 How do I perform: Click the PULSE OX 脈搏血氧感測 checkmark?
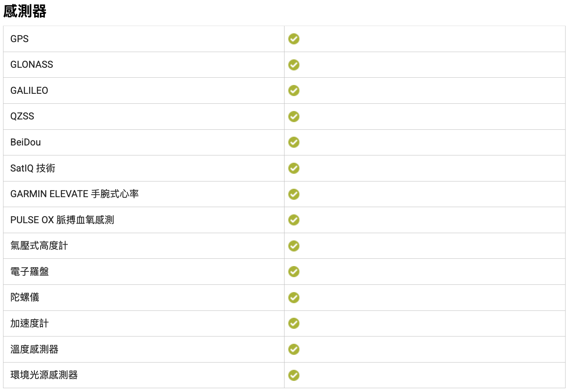tap(294, 220)
